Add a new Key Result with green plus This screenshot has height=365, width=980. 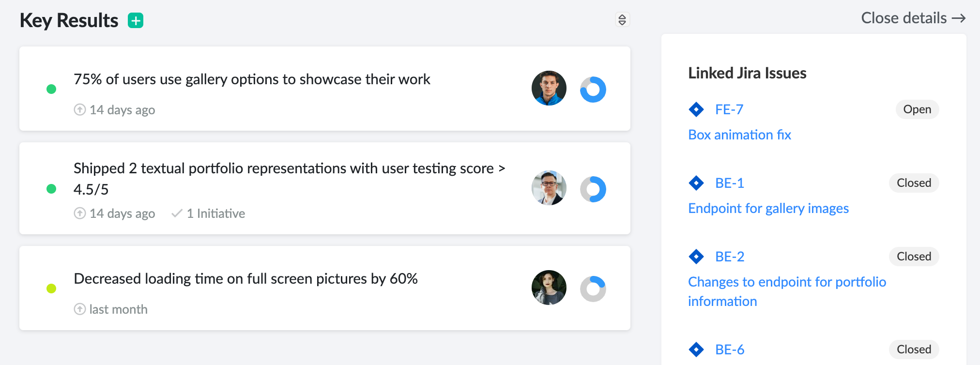pos(136,20)
